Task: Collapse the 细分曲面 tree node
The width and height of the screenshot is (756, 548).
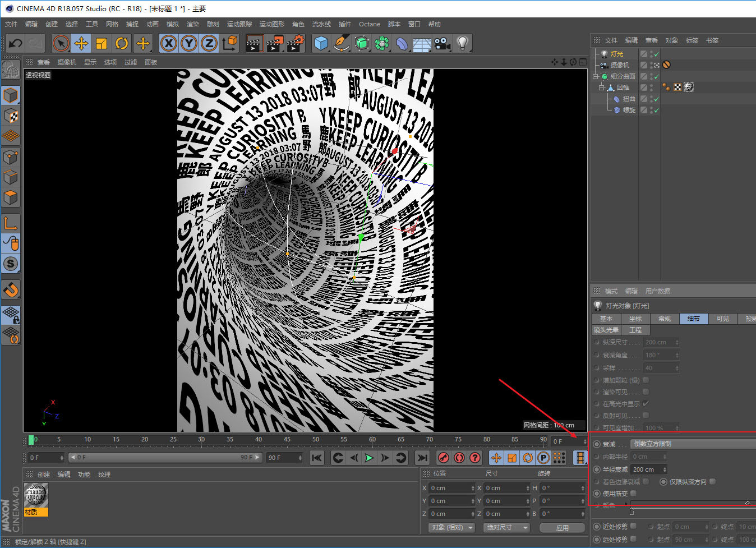Action: coord(596,77)
